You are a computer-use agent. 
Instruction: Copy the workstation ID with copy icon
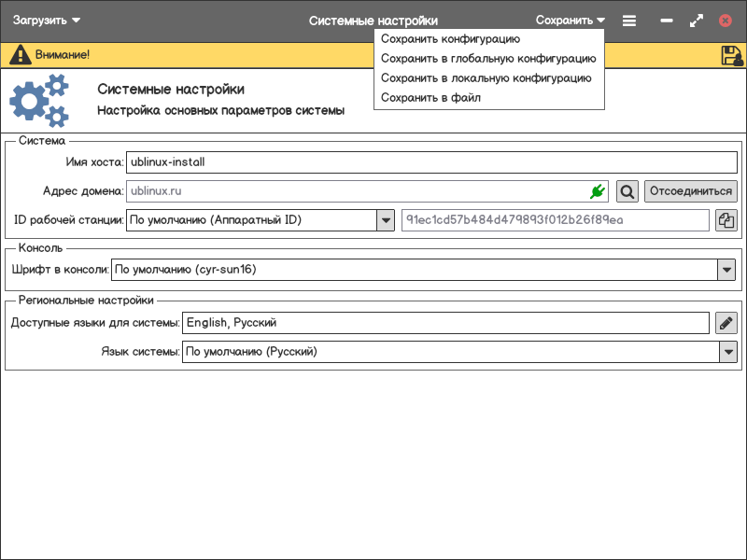tap(726, 220)
